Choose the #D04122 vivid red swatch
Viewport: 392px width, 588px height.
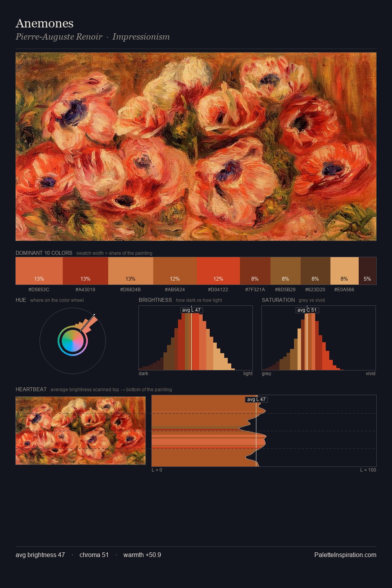pos(218,271)
